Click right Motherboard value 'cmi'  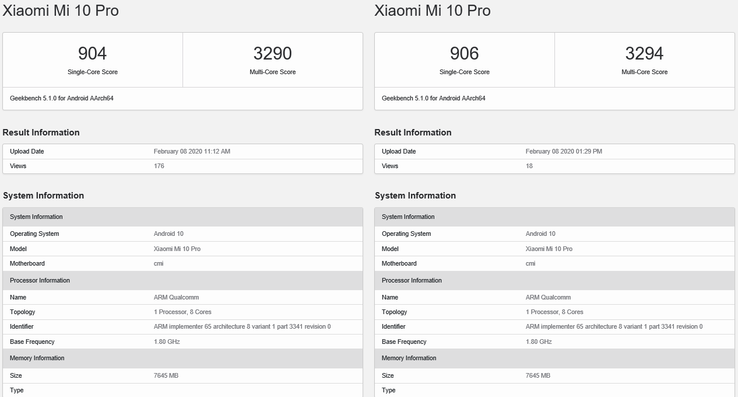530,263
